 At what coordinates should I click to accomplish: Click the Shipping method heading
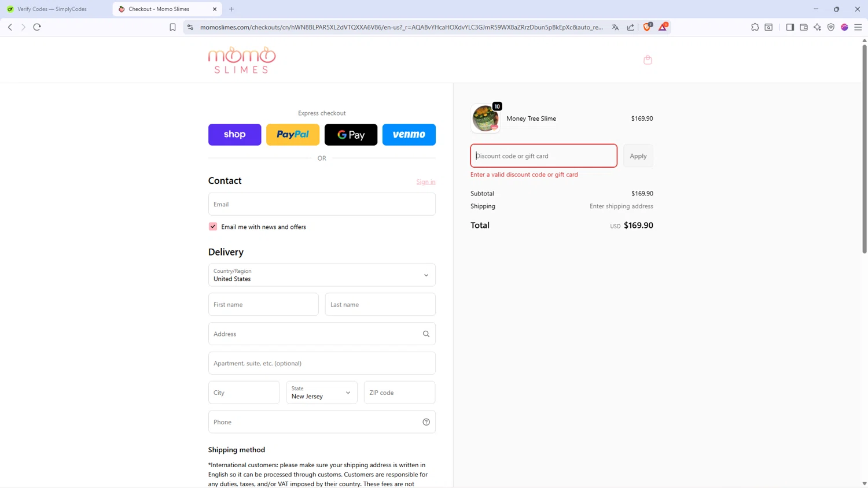(x=237, y=450)
